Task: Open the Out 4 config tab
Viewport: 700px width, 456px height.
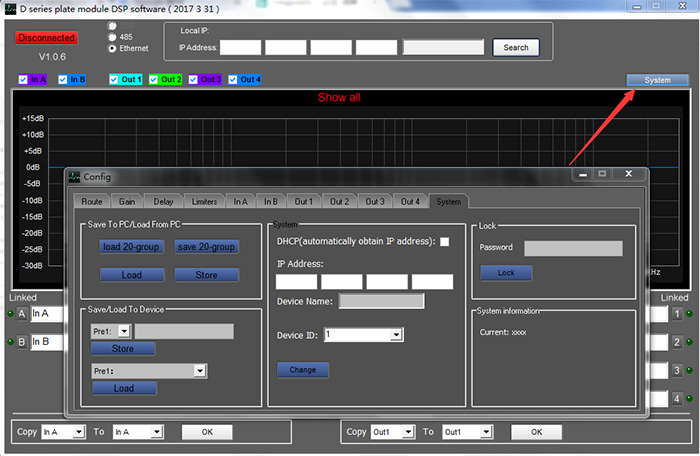Action: [410, 201]
